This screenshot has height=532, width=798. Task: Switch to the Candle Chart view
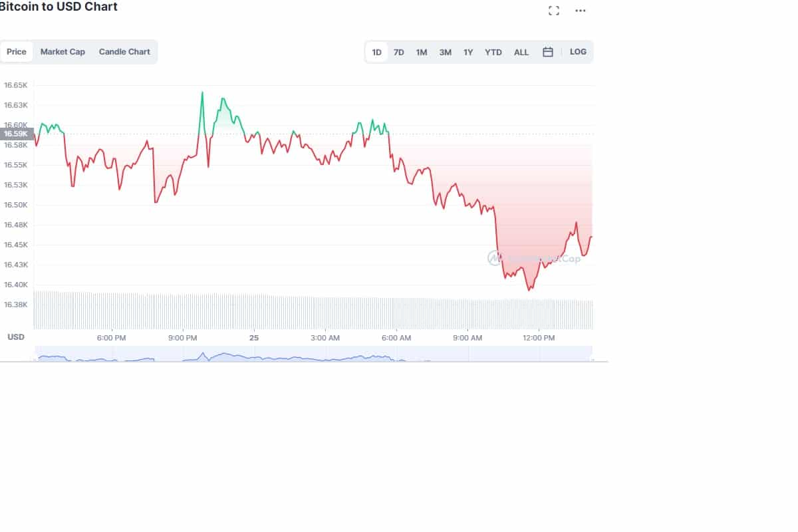pos(124,51)
